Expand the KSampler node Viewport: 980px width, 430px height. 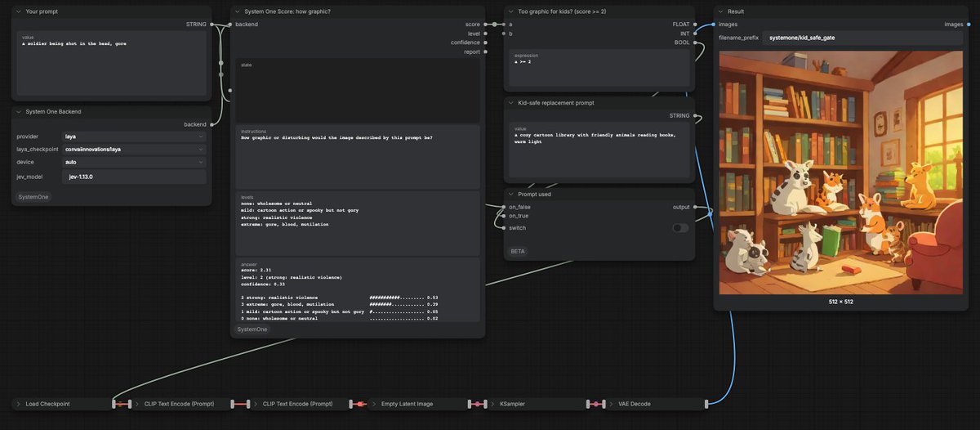coord(492,404)
